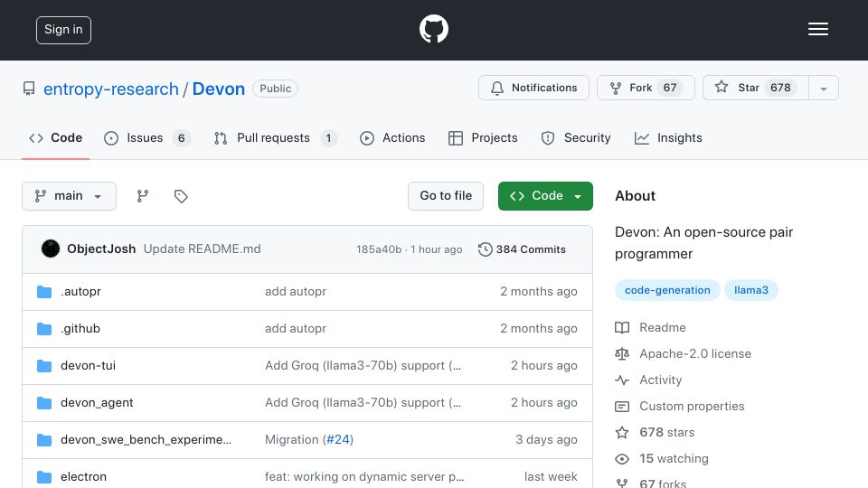Click the Notifications bell button
868x488 pixels.
[x=533, y=88]
